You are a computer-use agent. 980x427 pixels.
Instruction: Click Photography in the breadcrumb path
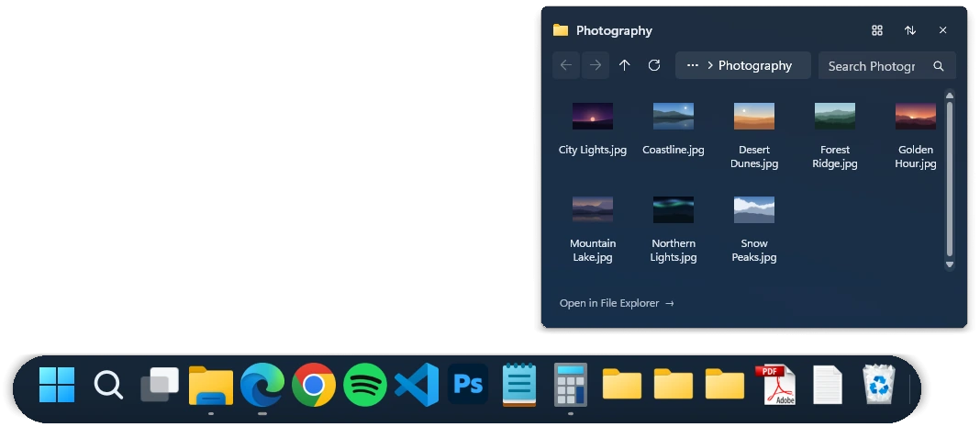click(755, 65)
